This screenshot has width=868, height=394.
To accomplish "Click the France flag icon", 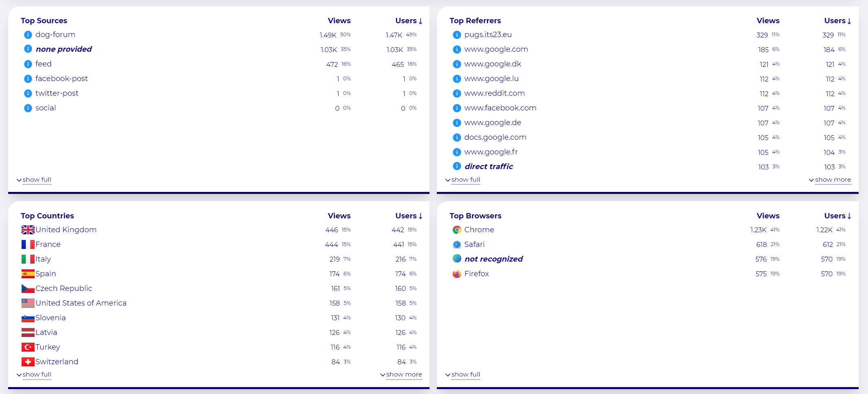I will click(x=28, y=244).
